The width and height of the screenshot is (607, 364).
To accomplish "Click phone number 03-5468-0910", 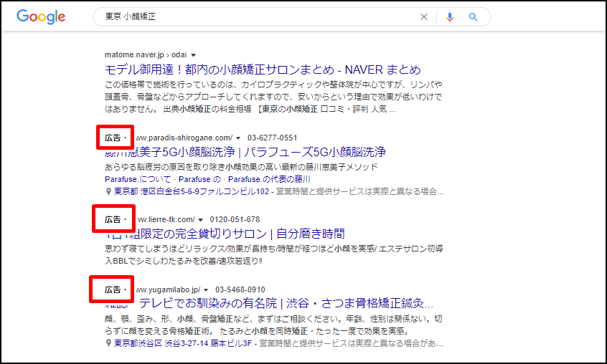I will click(240, 289).
